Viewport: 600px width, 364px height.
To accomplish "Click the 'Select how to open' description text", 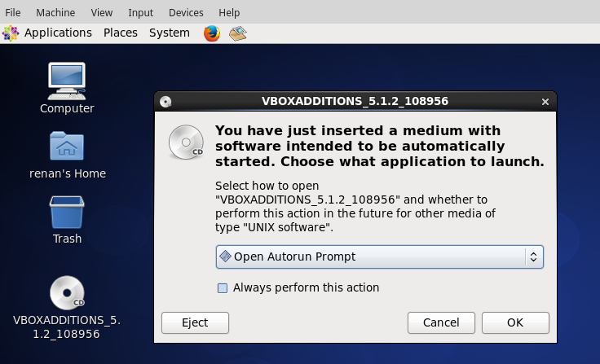I will click(x=355, y=207).
